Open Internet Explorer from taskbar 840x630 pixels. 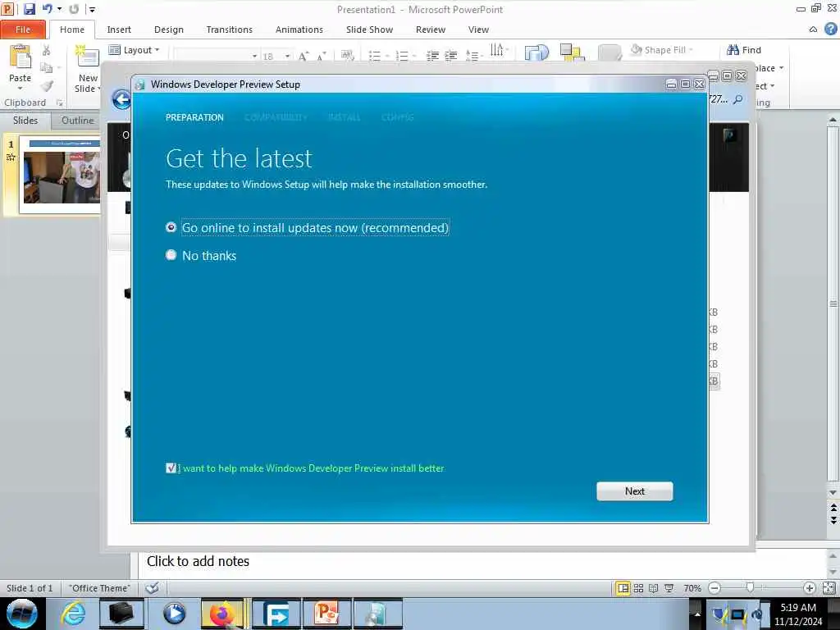73,614
